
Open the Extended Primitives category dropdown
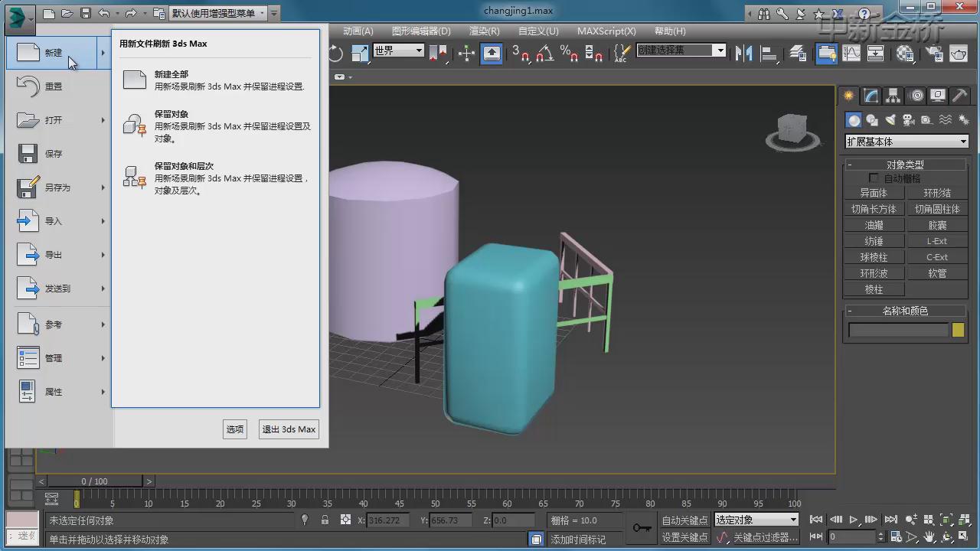[x=906, y=142]
